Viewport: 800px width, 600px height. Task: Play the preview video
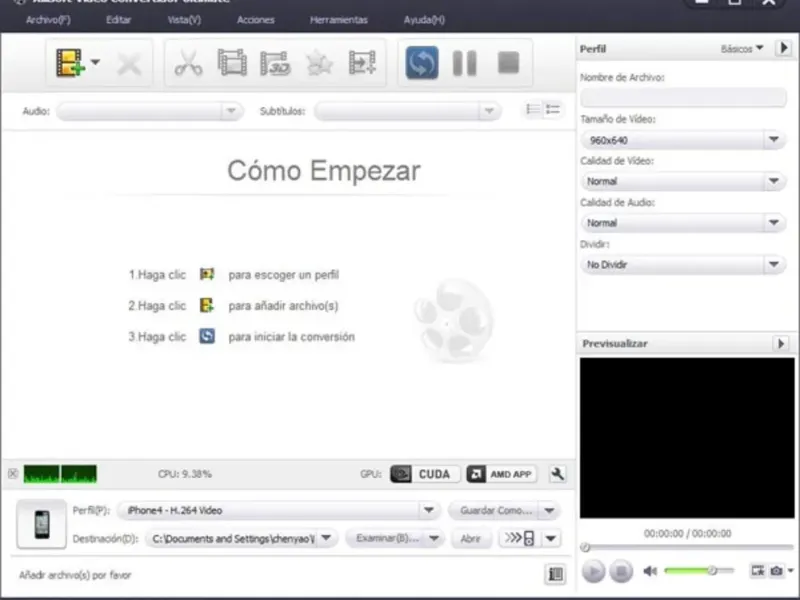(593, 570)
